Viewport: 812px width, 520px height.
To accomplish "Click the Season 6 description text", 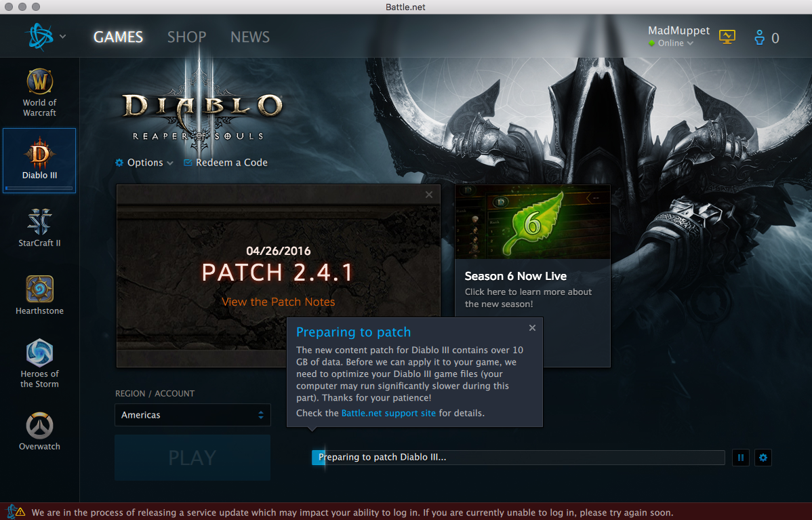I will tap(528, 298).
